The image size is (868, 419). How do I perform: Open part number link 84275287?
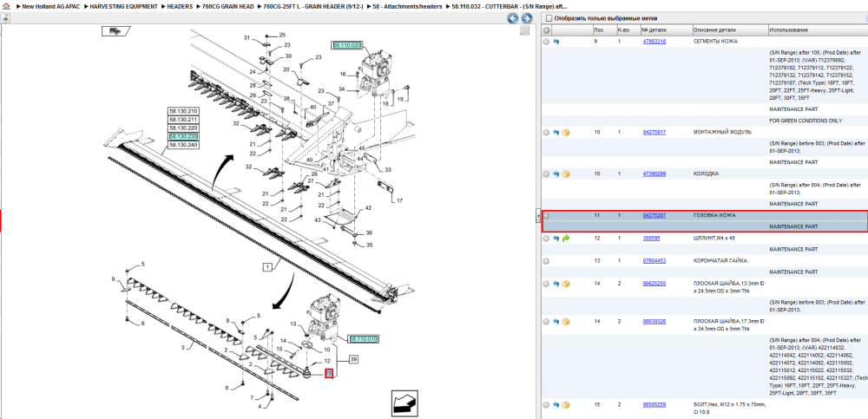pyautogui.click(x=654, y=215)
